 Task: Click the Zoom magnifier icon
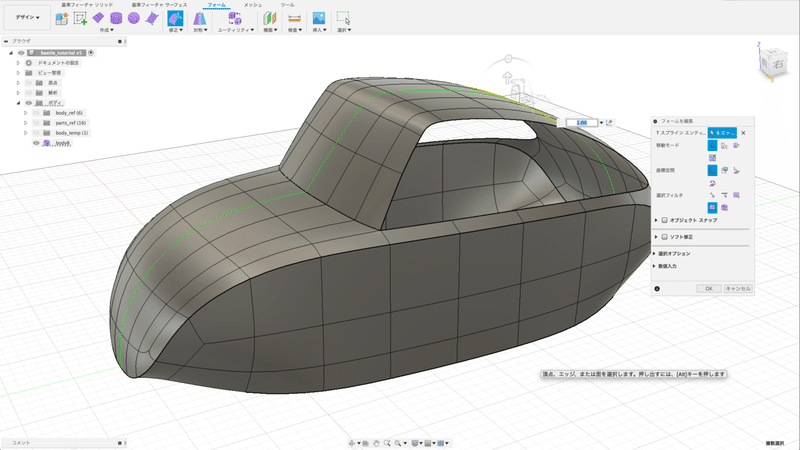pyautogui.click(x=387, y=443)
